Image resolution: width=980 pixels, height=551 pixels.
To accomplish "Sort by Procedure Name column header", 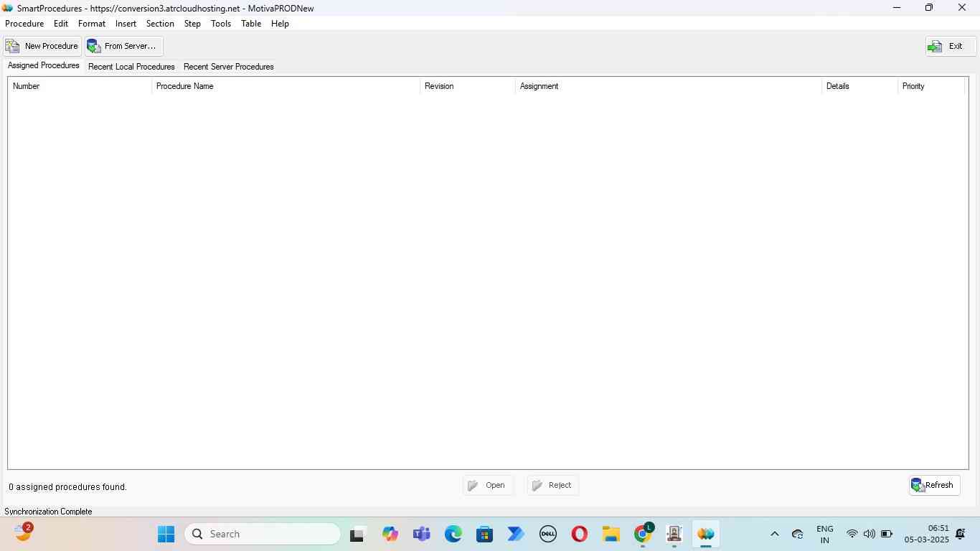I will 286,86.
